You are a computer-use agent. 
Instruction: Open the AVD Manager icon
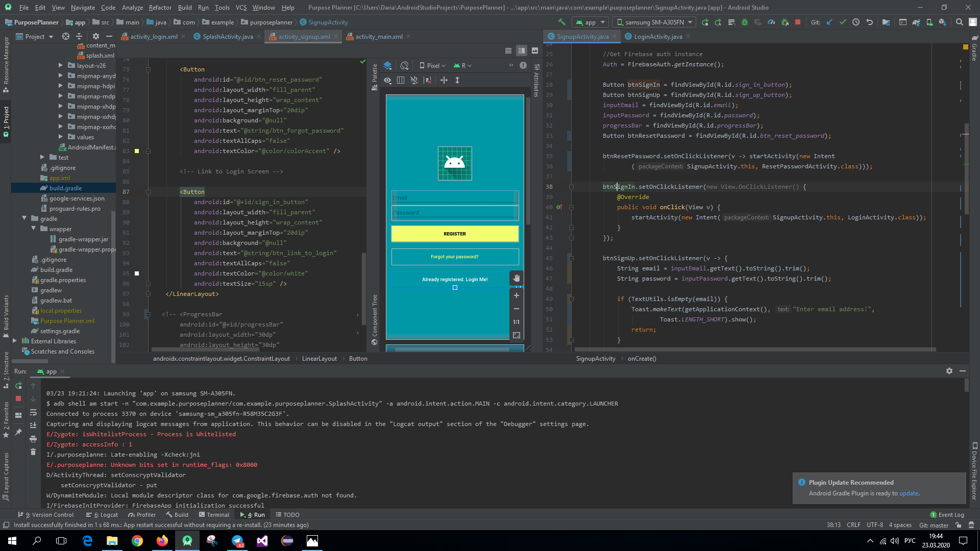coord(929,22)
